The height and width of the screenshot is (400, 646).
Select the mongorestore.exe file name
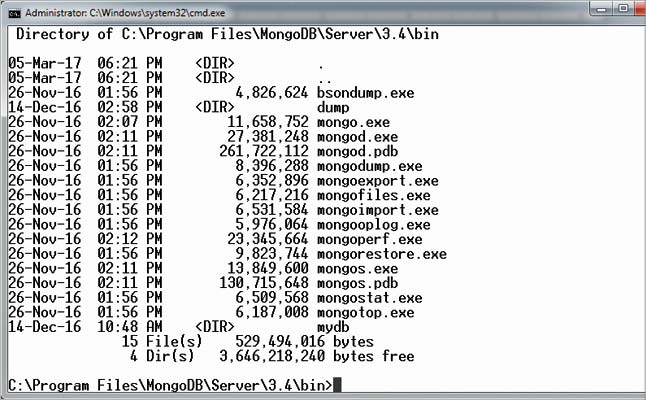(x=382, y=254)
